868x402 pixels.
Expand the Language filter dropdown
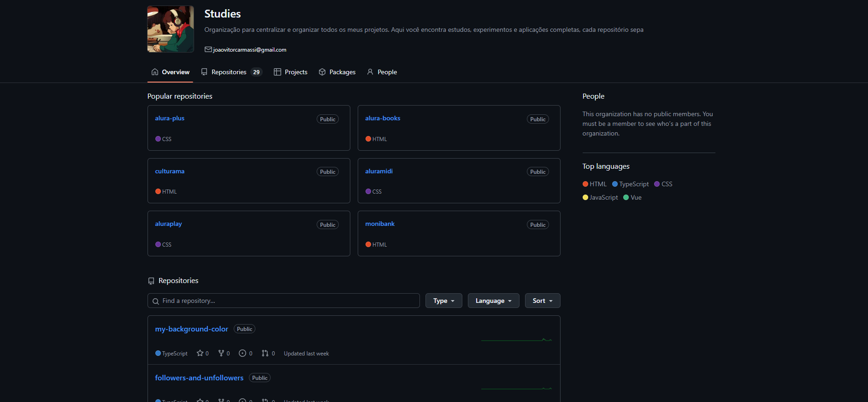493,301
